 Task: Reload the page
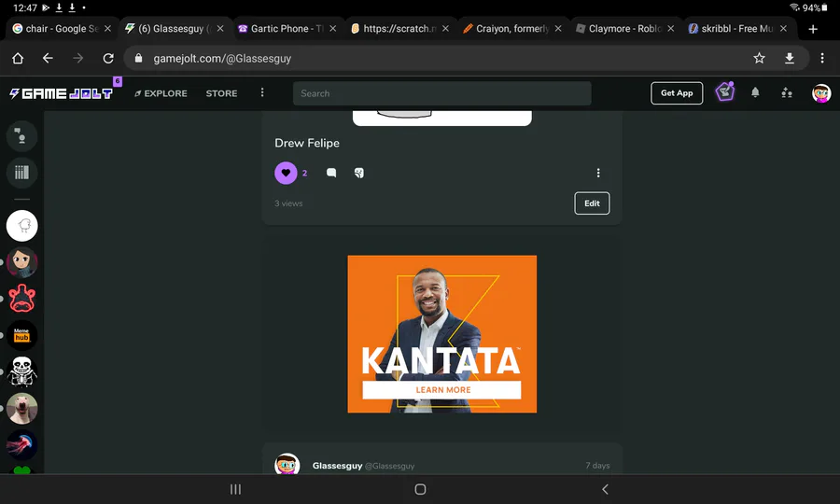[x=108, y=58]
